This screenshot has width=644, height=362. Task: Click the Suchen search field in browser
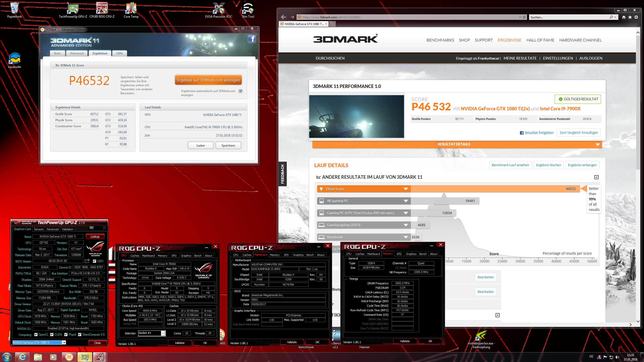coord(569,17)
